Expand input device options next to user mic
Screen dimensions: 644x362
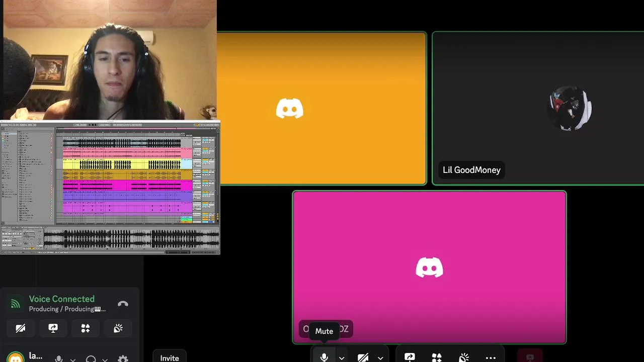[x=72, y=359]
